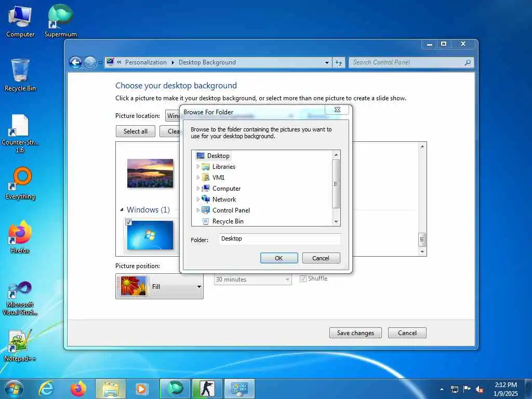Select Desktop at the top of the tree
Screen dimensions: 532x399
click(x=218, y=156)
